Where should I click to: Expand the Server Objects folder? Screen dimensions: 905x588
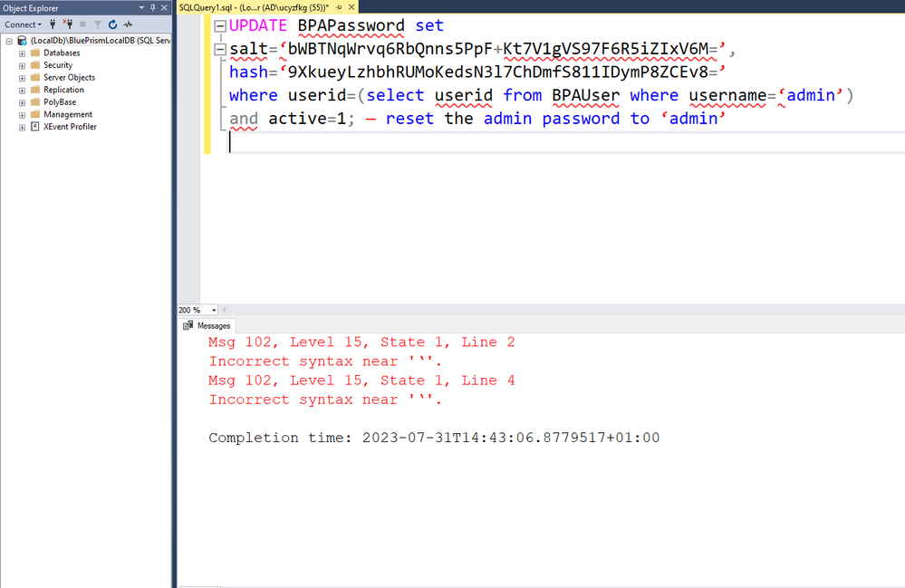pyautogui.click(x=22, y=78)
